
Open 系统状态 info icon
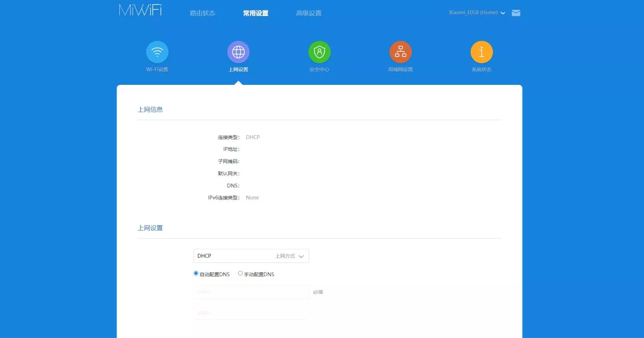[482, 52]
